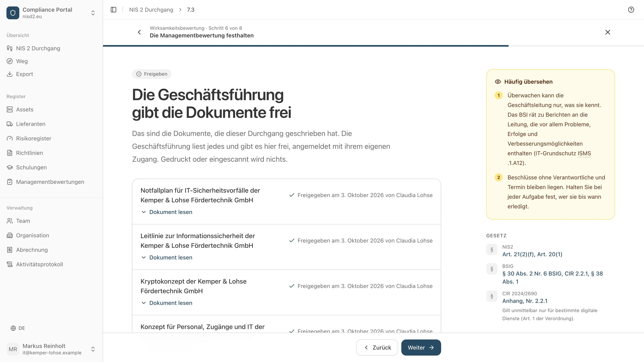Click 7.3 in the breadcrumb
Screen dimensions: 644x362
click(191, 9)
